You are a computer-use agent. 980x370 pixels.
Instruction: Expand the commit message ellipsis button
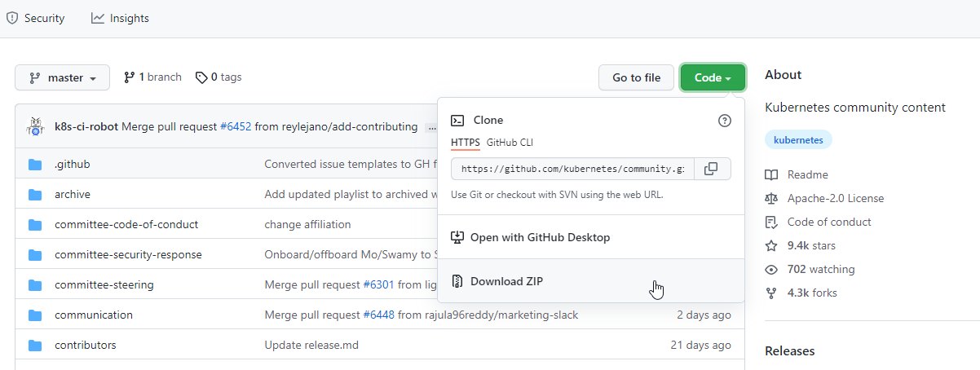coord(430,127)
